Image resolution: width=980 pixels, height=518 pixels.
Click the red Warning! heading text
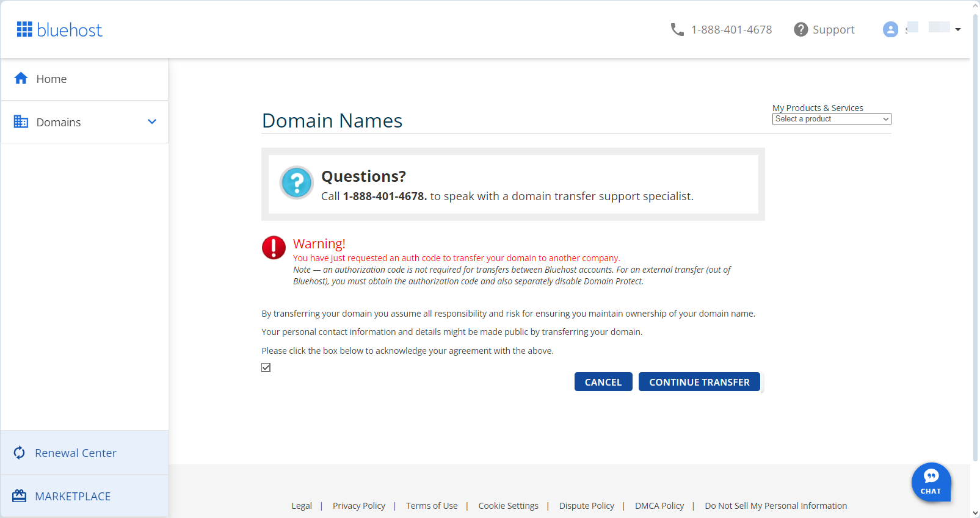tap(319, 243)
